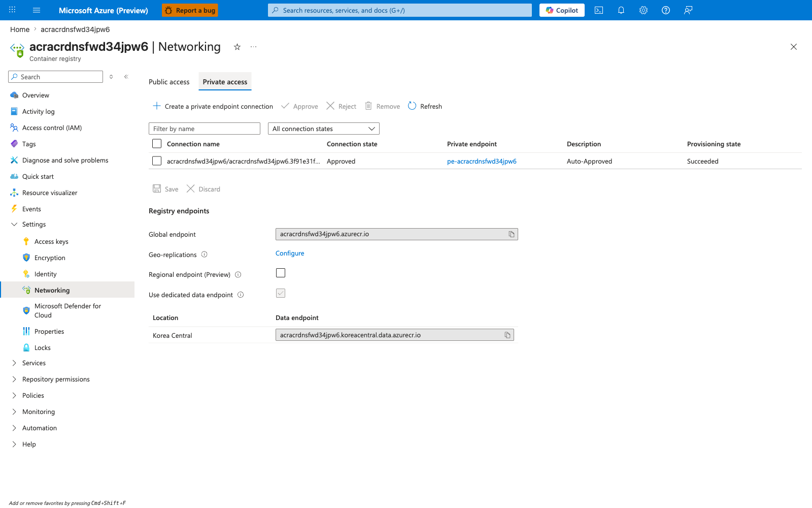
Task: Close the Networking blade with the X
Action: click(x=794, y=47)
